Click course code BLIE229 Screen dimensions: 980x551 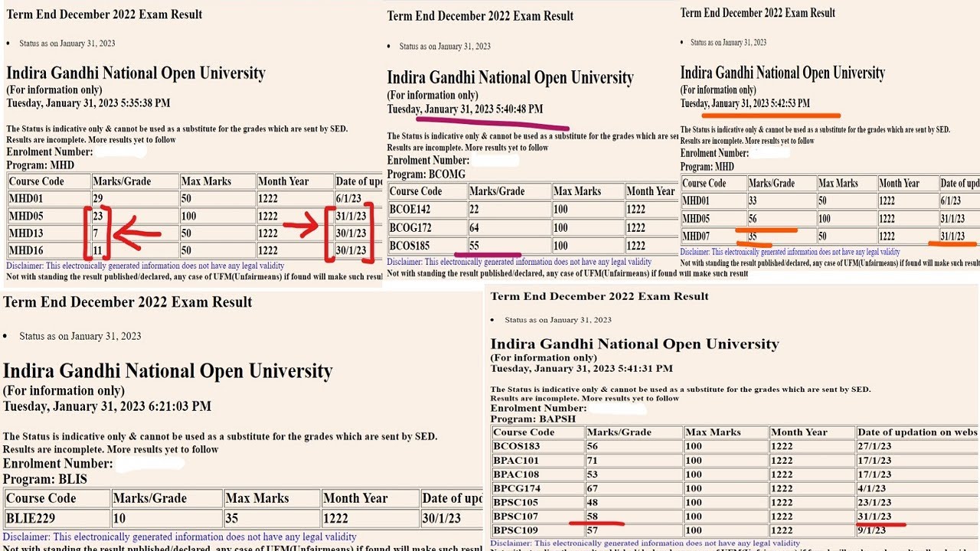[x=31, y=518]
